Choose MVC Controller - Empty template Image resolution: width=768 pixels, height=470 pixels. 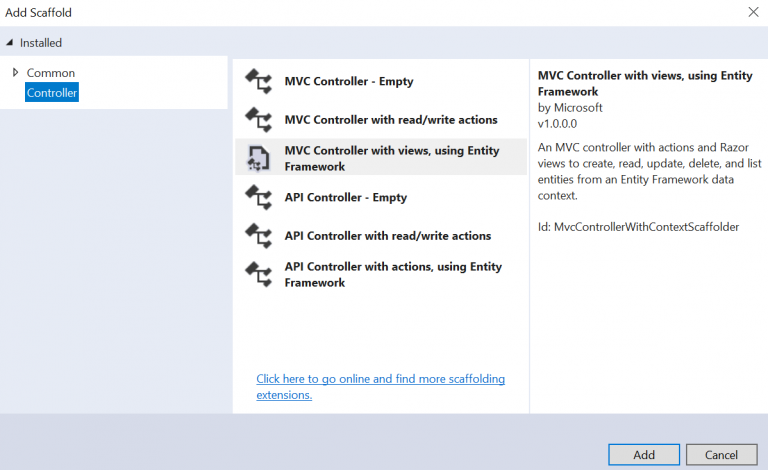pyautogui.click(x=348, y=82)
